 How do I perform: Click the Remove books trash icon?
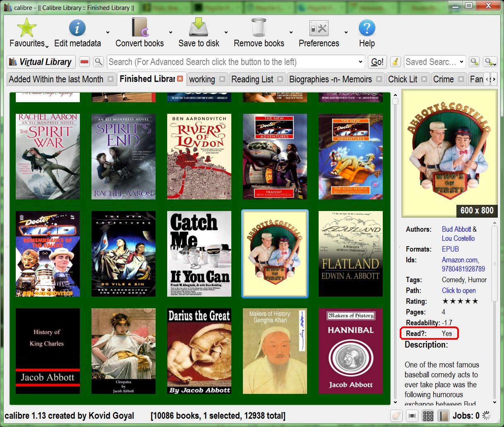[x=259, y=28]
